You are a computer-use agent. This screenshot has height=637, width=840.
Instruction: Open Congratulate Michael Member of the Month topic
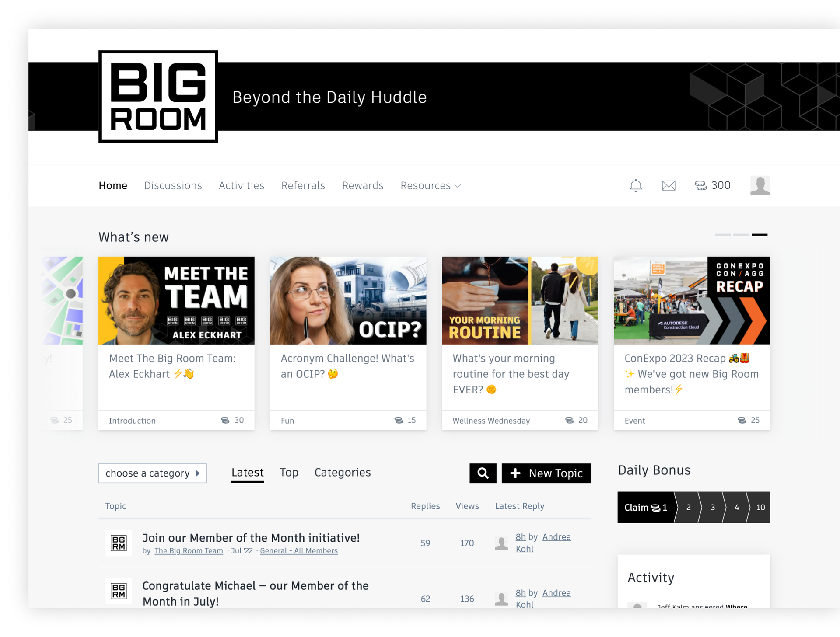255,593
